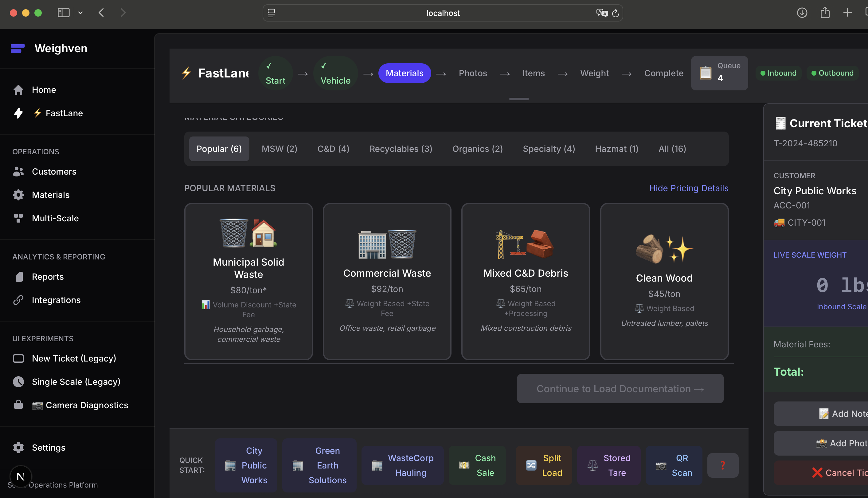This screenshot has height=498, width=868.
Task: Open FastLane from the sidebar
Action: (64, 113)
